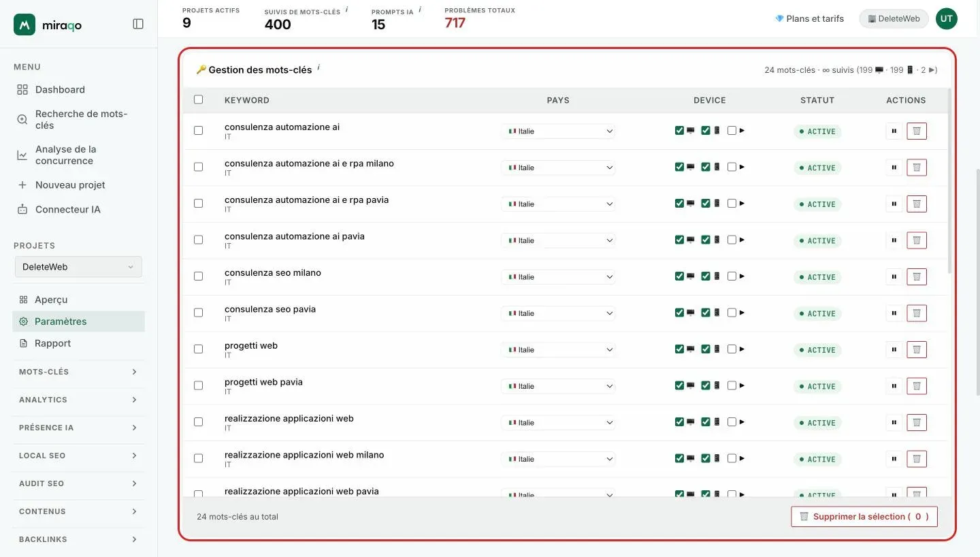The image size is (980, 557).
Task: Delete keyword 'consulenza automazione ai' via trash icon
Action: [917, 131]
